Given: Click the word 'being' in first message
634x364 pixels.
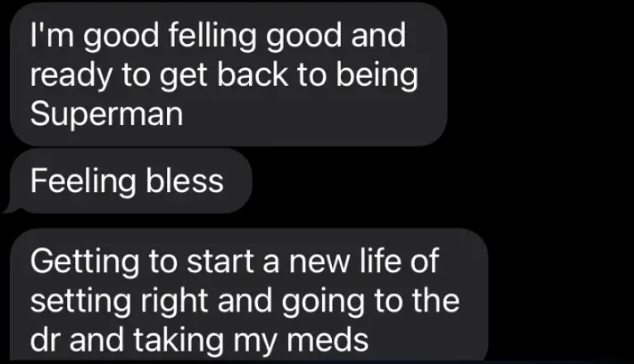Looking at the screenshot, I should pyautogui.click(x=377, y=77).
